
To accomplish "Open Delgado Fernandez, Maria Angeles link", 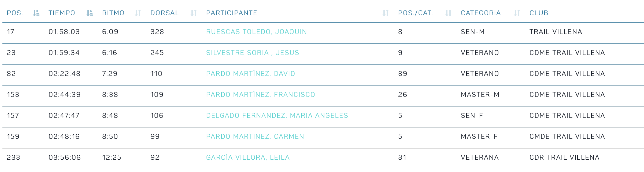I will [277, 116].
